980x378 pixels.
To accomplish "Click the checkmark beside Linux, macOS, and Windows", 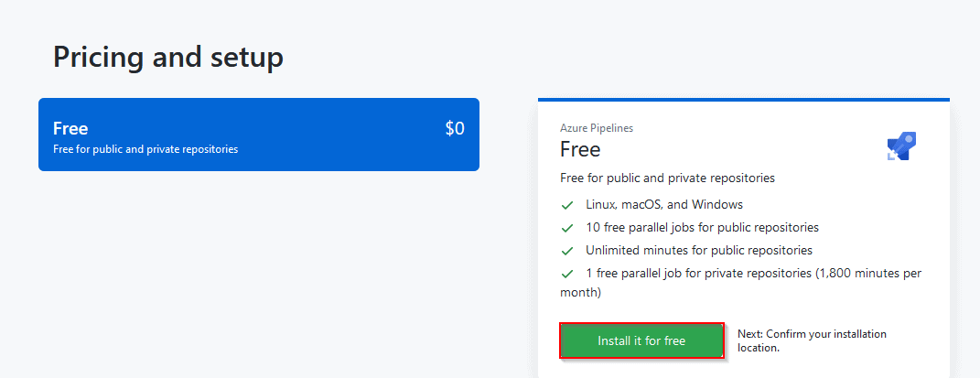I will 567,205.
